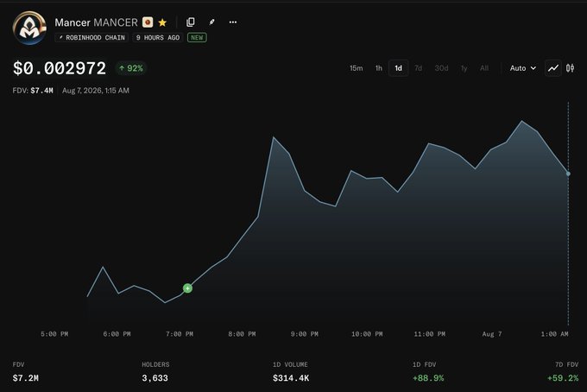
Task: Select the 7d timeframe
Action: 418,68
